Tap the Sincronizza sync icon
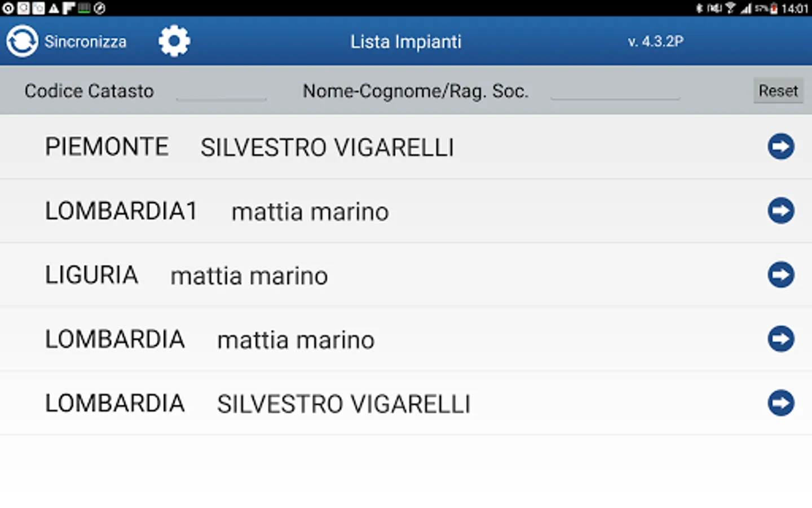This screenshot has height=508, width=812. (x=22, y=41)
